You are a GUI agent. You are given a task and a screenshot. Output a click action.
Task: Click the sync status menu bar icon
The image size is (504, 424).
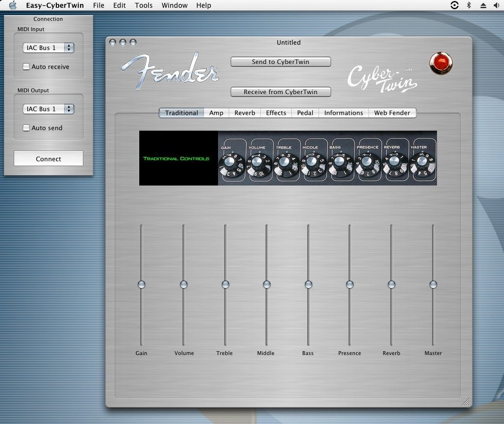coord(454,5)
